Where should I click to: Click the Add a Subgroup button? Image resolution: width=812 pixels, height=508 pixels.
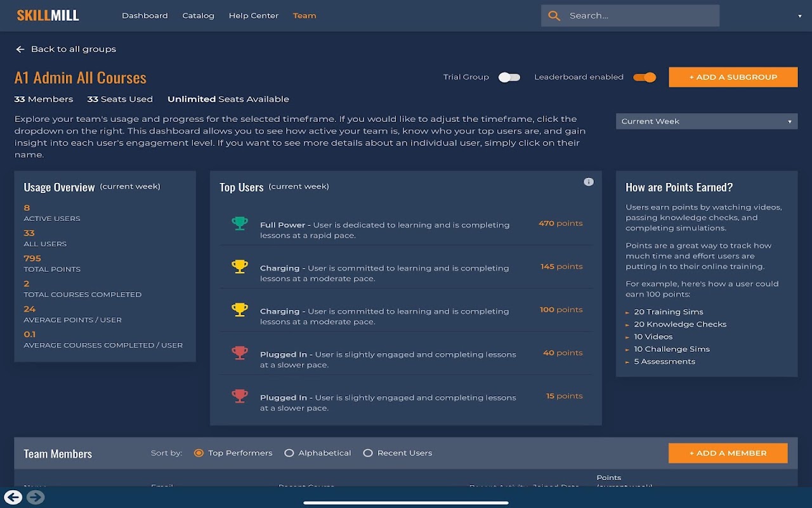(733, 77)
